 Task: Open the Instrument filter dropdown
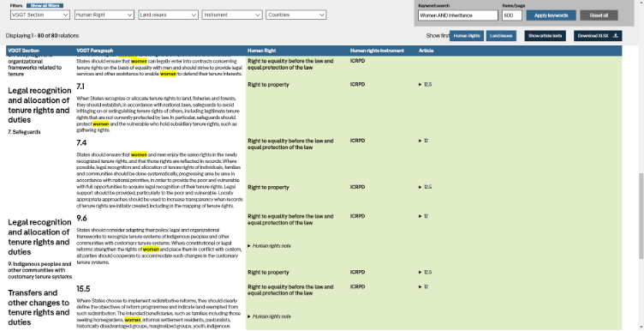click(232, 15)
